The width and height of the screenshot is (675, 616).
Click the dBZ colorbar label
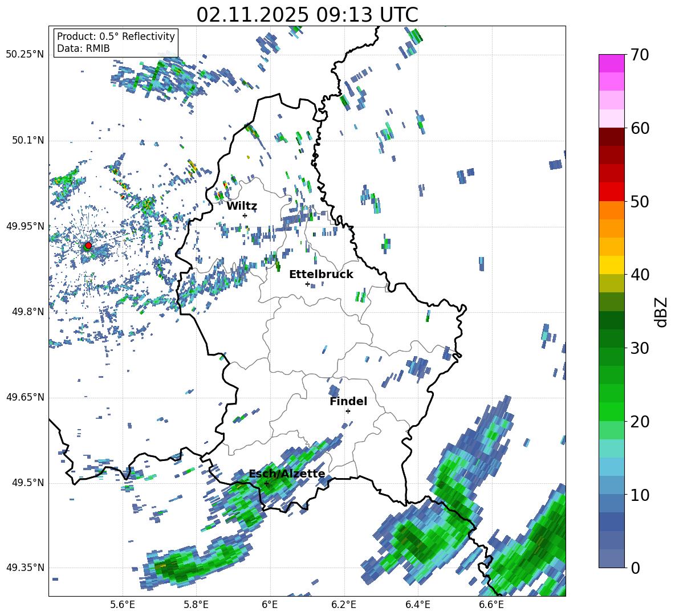(x=662, y=312)
